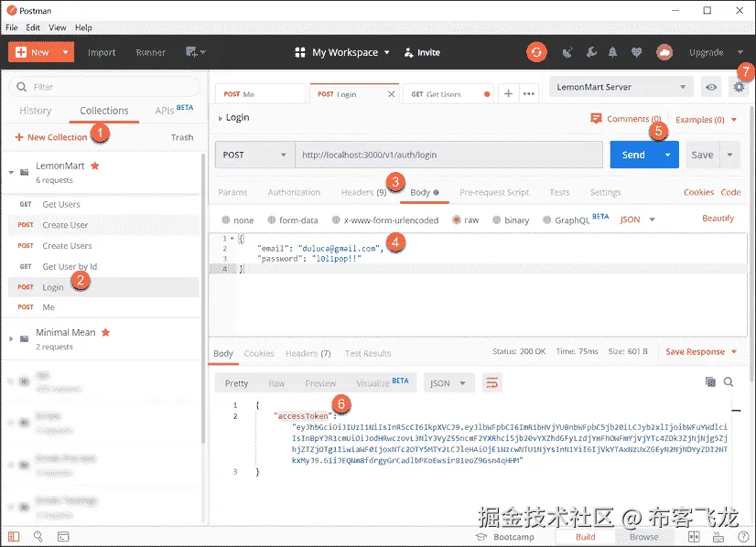
Task: Select the form-data body type
Action: tap(272, 220)
